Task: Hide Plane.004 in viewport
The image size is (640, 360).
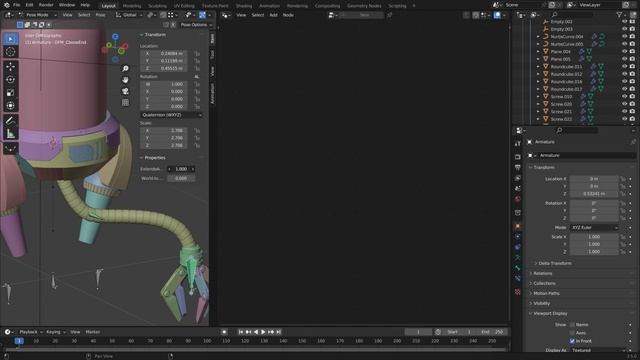Action: tap(624, 51)
